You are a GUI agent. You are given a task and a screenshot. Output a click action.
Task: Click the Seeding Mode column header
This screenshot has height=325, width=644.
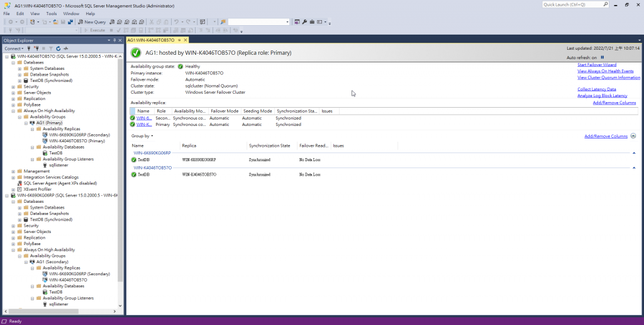click(257, 111)
